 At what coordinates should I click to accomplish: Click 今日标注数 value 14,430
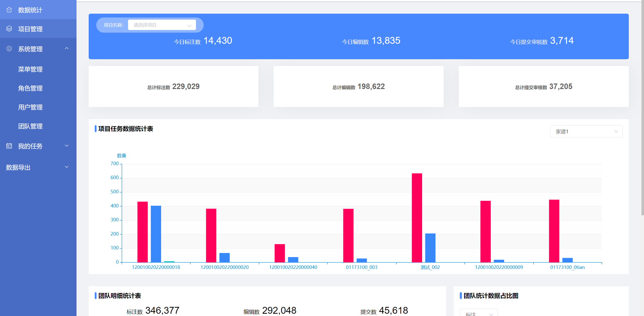218,40
